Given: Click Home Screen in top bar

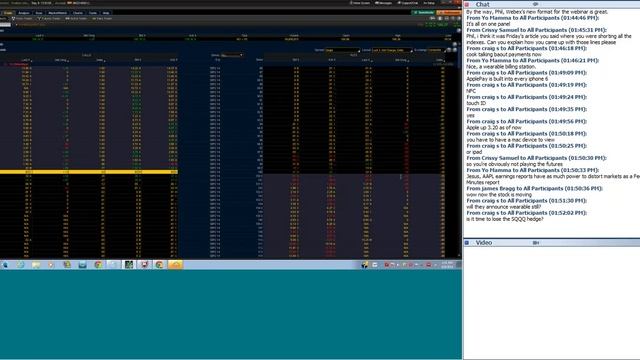Looking at the screenshot, I should (x=360, y=3).
